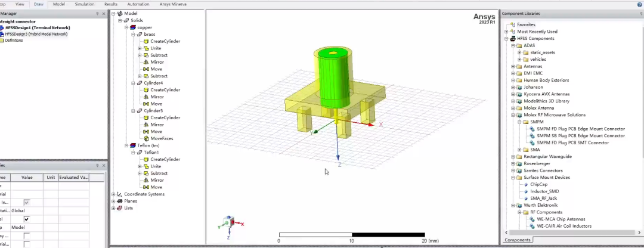
Task: Click the Value column header in Properties
Action: 27,178
